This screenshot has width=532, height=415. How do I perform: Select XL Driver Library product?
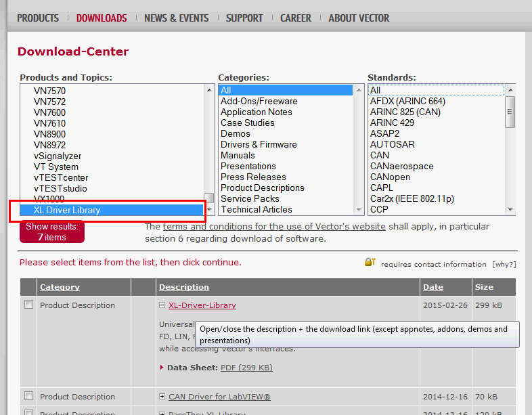click(x=111, y=211)
